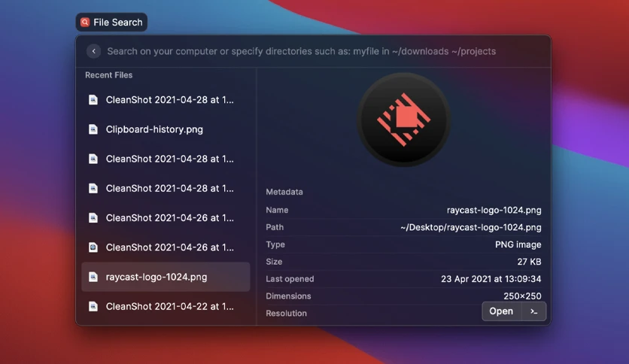Click the file icon next to Clipboard-history.png
Viewport: 629px width, 364px height.
(x=93, y=129)
